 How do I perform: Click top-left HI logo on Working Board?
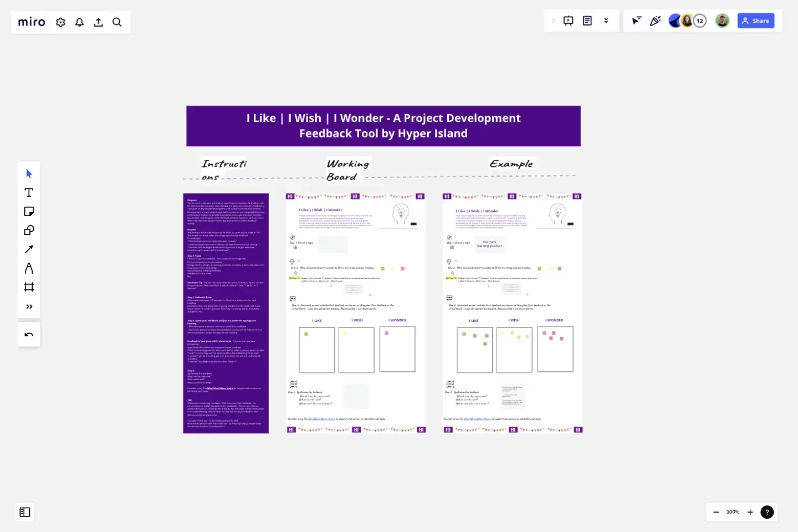pyautogui.click(x=290, y=196)
